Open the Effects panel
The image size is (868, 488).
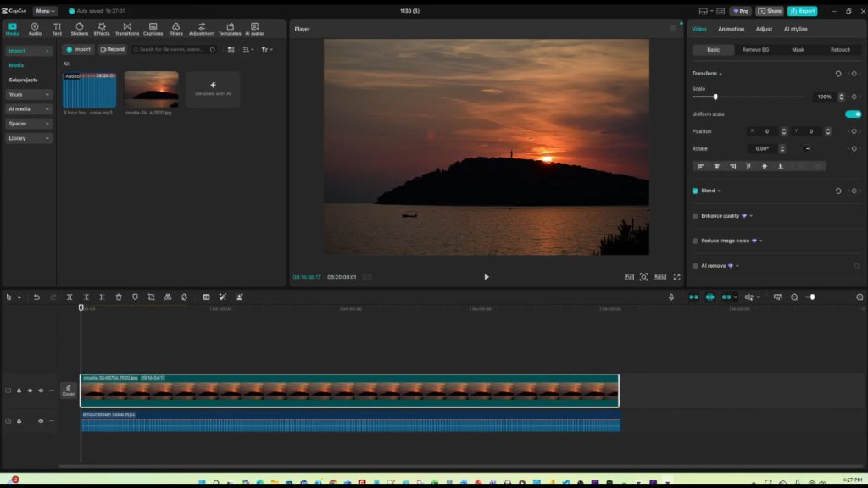click(102, 29)
